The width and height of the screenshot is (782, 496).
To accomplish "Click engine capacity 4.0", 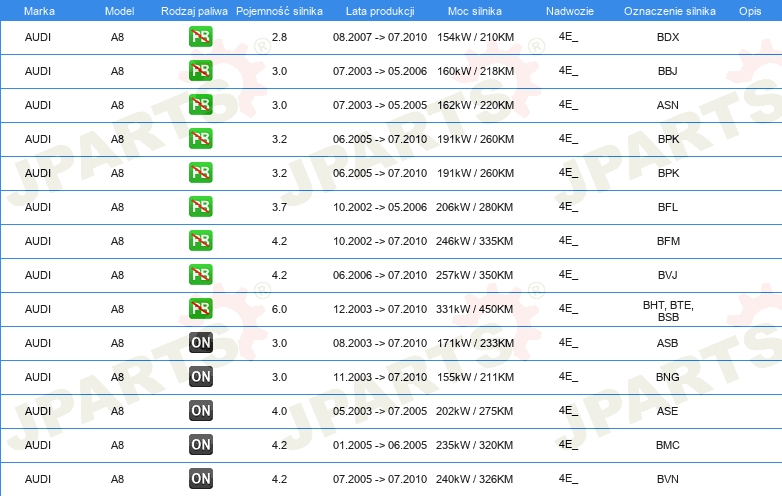I will [279, 411].
